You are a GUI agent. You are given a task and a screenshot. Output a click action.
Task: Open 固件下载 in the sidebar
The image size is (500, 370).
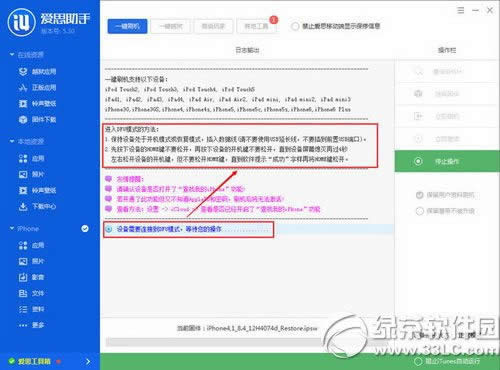(x=37, y=119)
